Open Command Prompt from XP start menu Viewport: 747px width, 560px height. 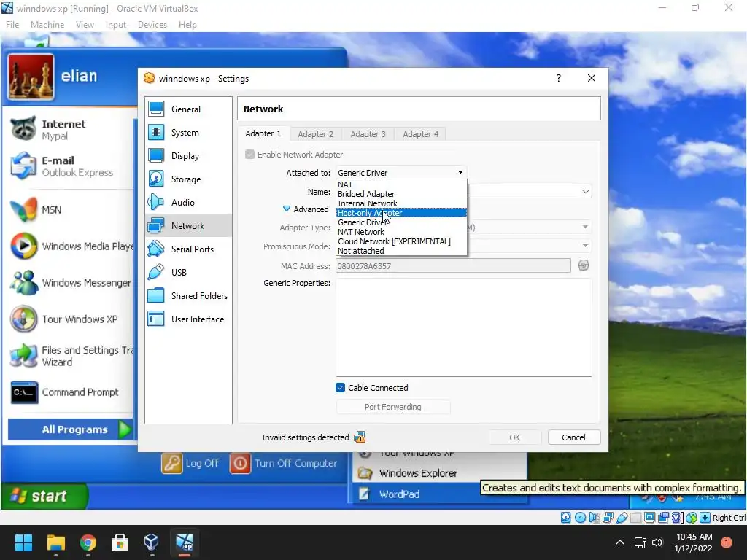[65, 392]
